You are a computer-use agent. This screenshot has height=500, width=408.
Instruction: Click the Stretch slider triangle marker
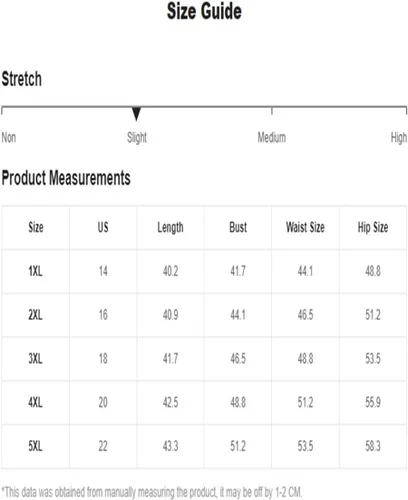click(x=136, y=114)
